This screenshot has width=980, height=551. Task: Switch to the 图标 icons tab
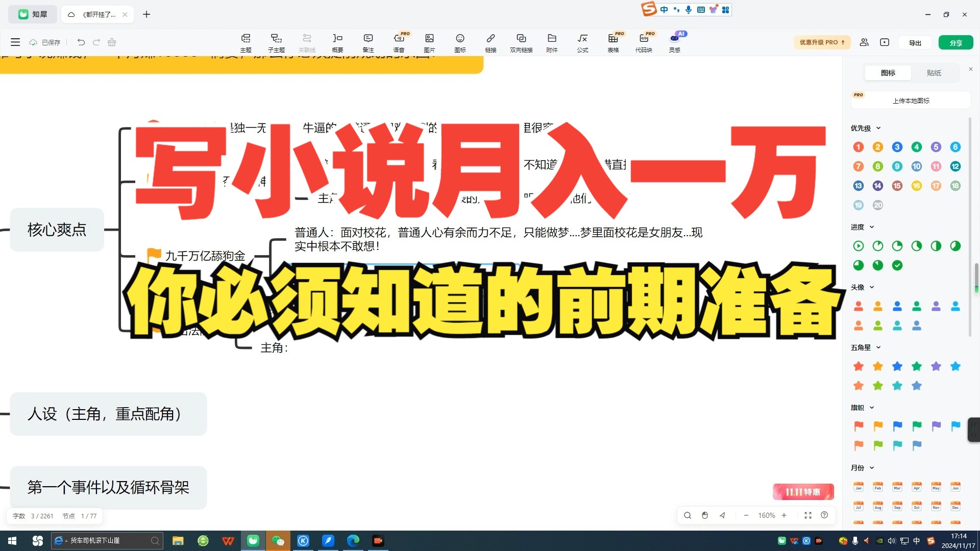pyautogui.click(x=888, y=73)
